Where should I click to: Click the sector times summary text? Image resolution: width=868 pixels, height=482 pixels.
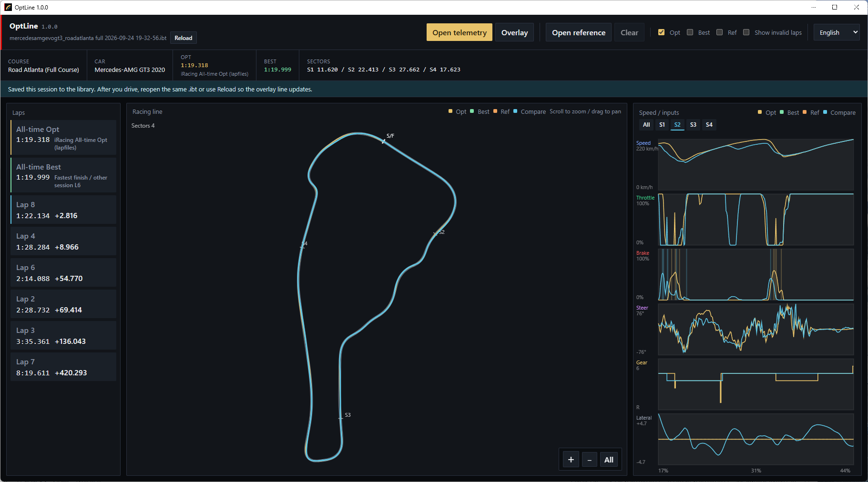click(384, 70)
